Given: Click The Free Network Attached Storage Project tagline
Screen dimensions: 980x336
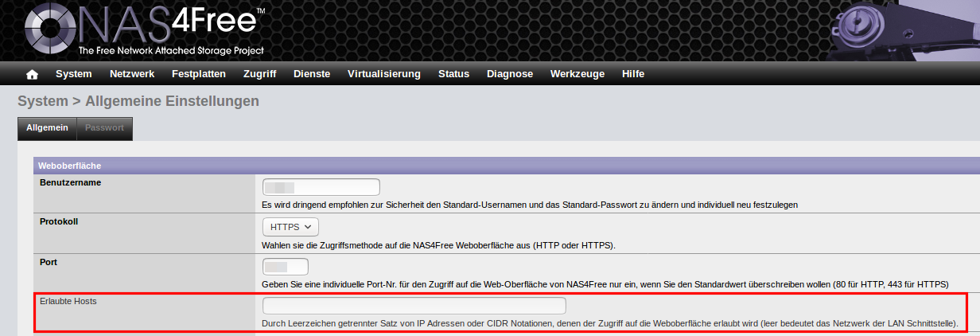Looking at the screenshot, I should pyautogui.click(x=171, y=50).
